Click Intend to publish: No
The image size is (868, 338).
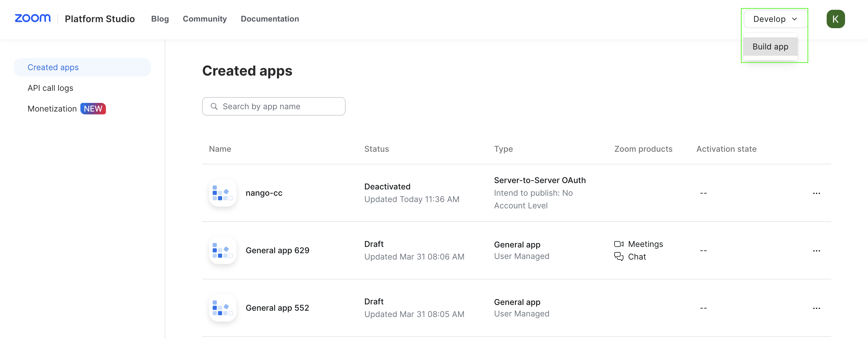coord(533,193)
